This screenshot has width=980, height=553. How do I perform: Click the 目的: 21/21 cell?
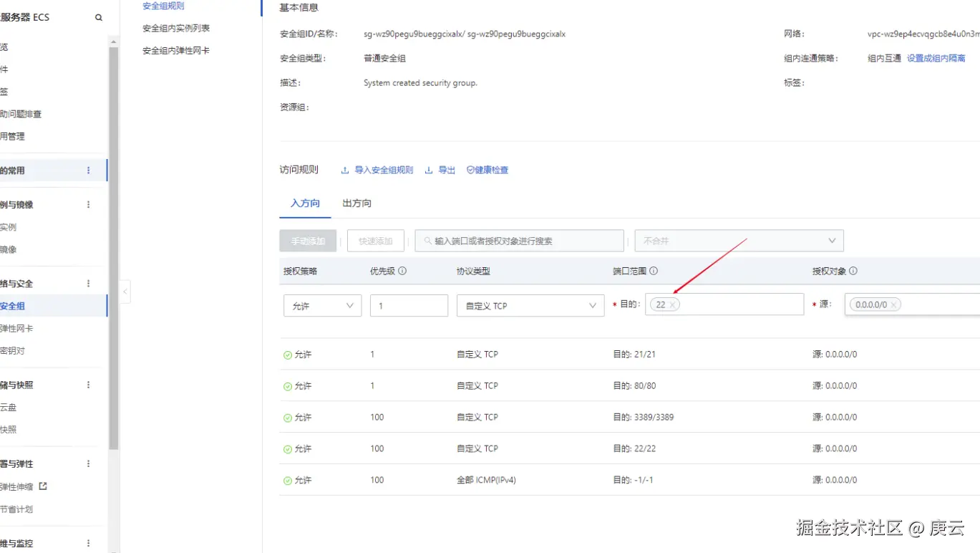[635, 355]
